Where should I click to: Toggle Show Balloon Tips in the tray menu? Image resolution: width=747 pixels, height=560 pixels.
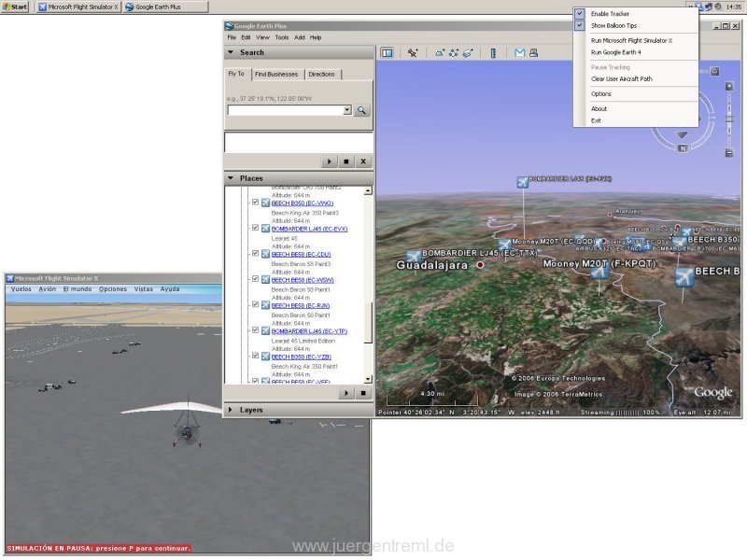click(636, 26)
